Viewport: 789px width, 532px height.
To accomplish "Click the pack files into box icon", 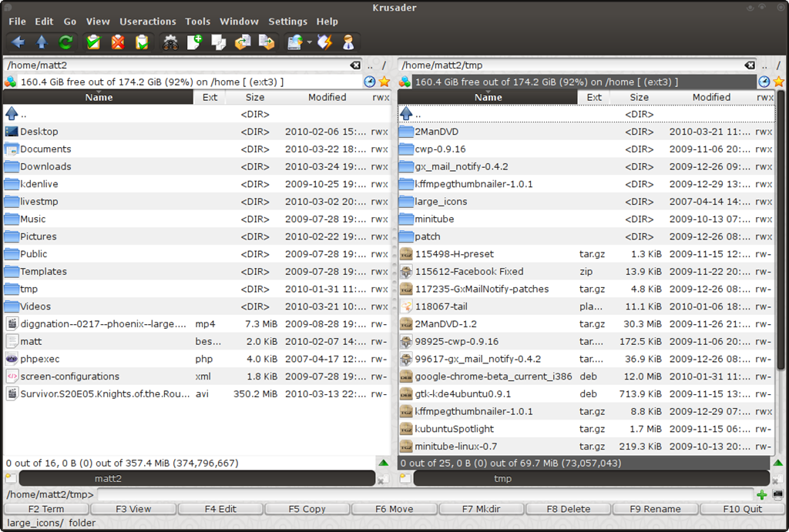I will pyautogui.click(x=267, y=42).
